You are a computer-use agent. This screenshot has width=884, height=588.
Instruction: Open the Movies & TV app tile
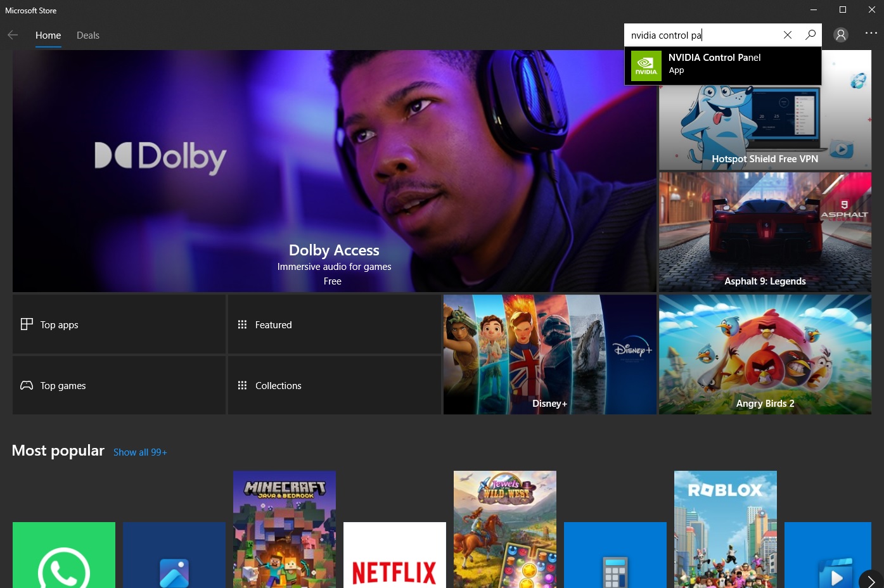click(828, 555)
